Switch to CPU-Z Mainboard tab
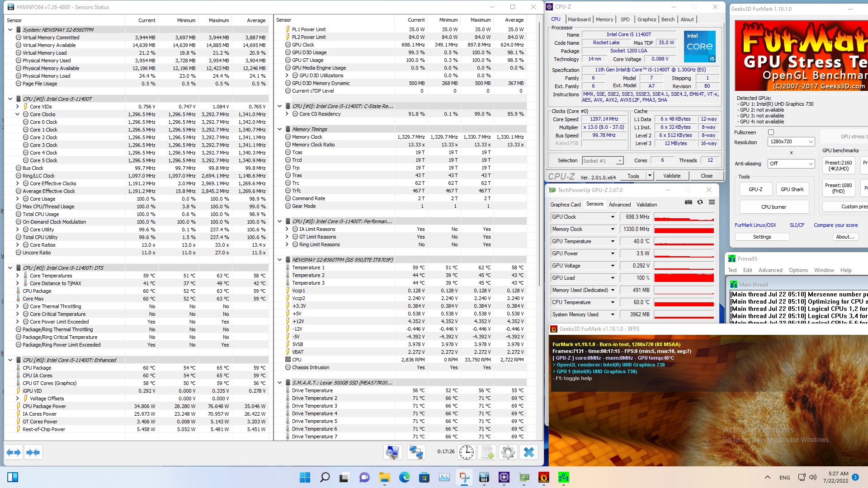Viewport: 868px width, 488px height. 579,19
